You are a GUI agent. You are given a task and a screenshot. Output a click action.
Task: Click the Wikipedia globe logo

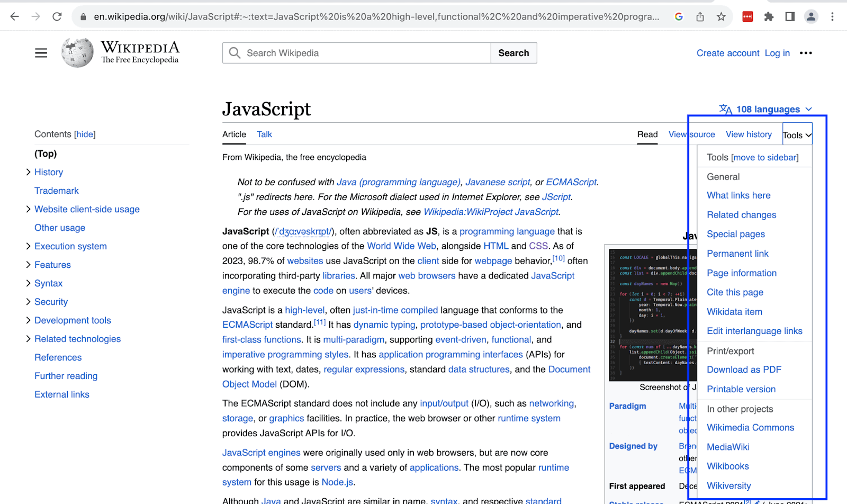[77, 52]
